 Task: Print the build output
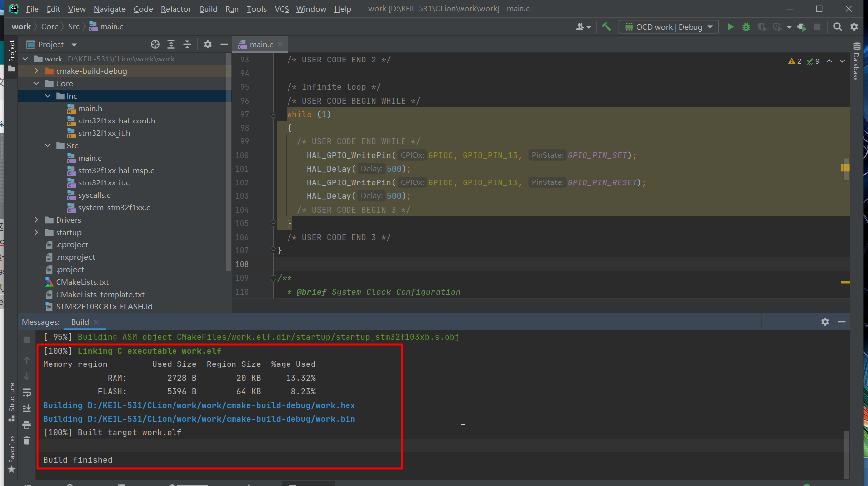27,425
